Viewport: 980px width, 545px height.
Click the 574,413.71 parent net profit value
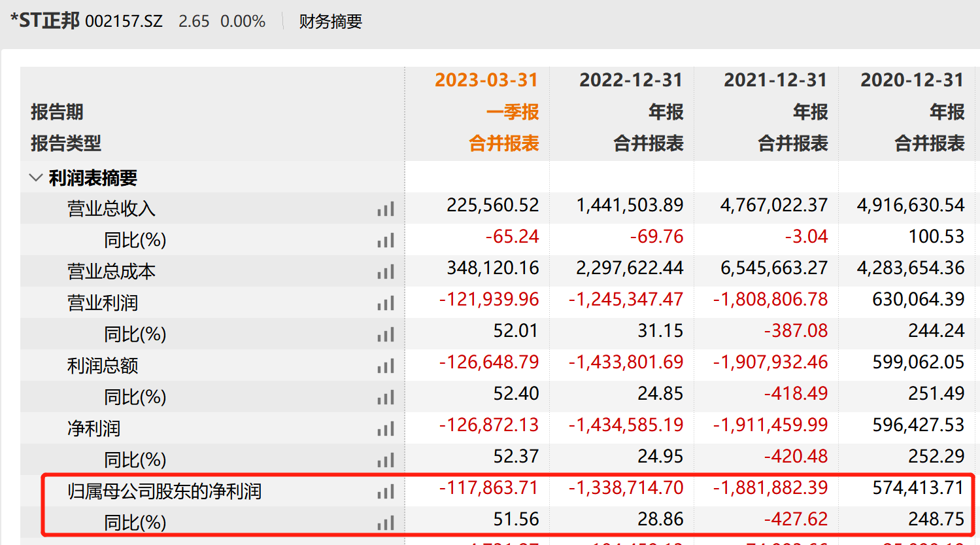pyautogui.click(x=919, y=488)
